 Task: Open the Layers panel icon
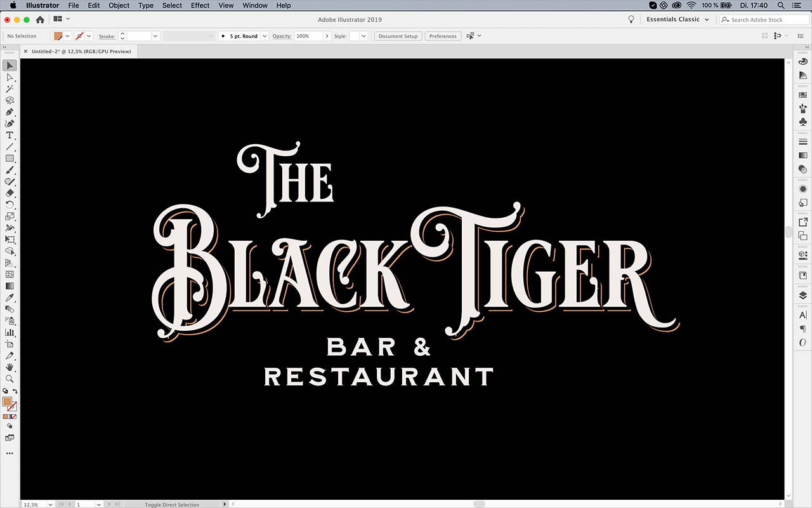pos(802,295)
